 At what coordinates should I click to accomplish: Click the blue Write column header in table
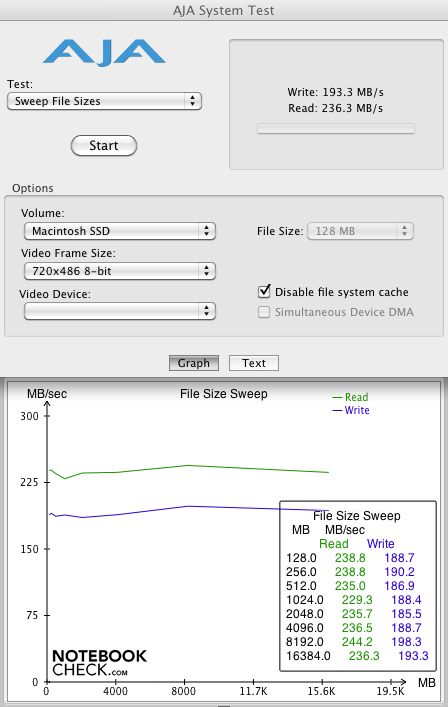pyautogui.click(x=381, y=544)
